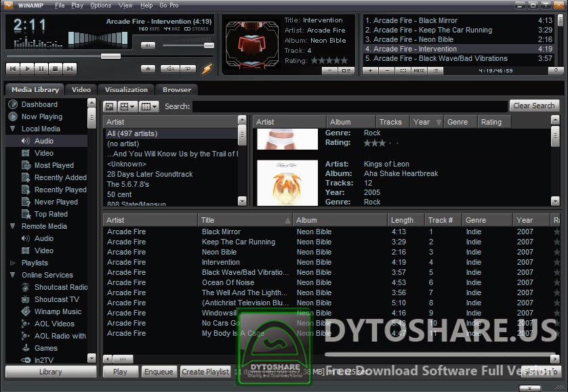Click the Clear Search button
The height and width of the screenshot is (392, 568).
[x=534, y=106]
